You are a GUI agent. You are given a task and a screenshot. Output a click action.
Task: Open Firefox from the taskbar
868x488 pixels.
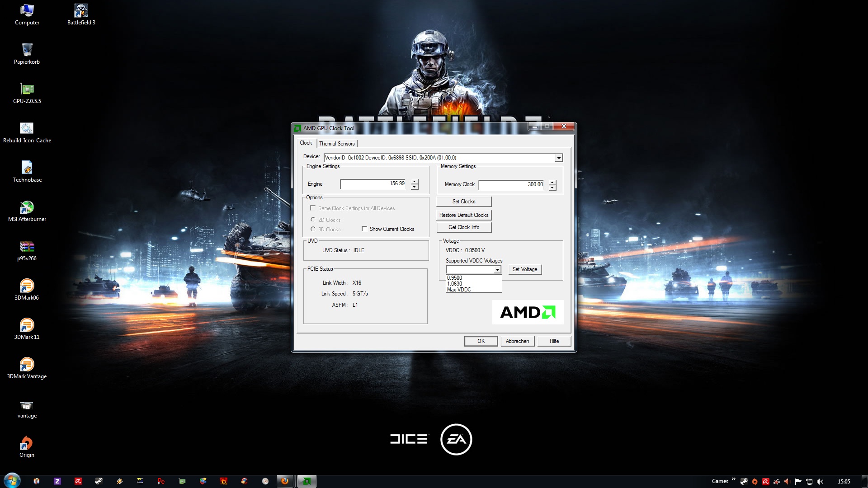(285, 481)
